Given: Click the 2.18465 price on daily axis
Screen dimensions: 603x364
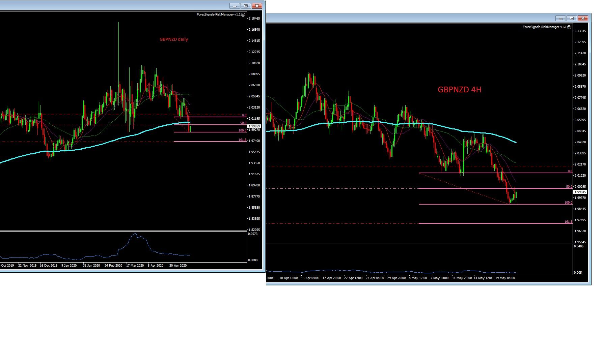Looking at the screenshot, I should pyautogui.click(x=254, y=19).
